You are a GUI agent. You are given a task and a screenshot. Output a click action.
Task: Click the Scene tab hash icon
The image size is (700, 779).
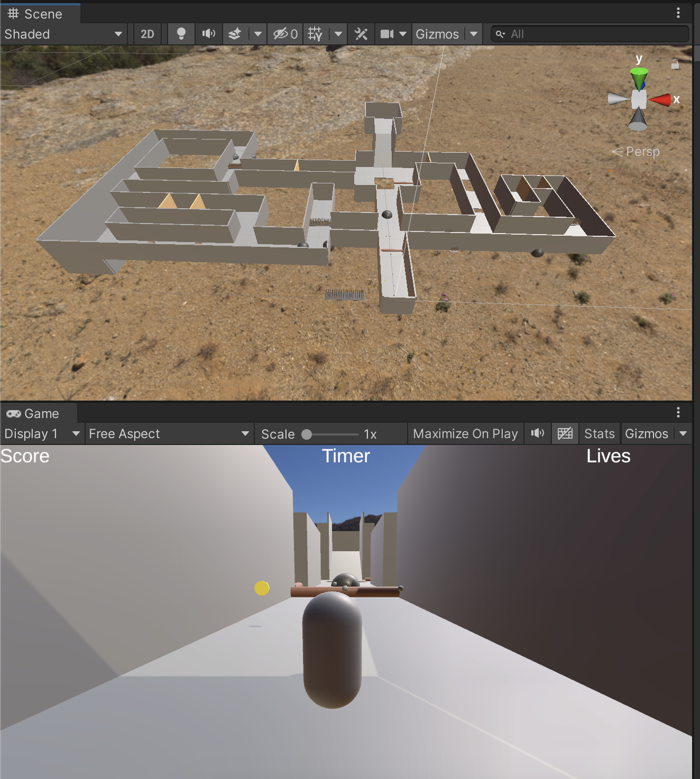13,14
